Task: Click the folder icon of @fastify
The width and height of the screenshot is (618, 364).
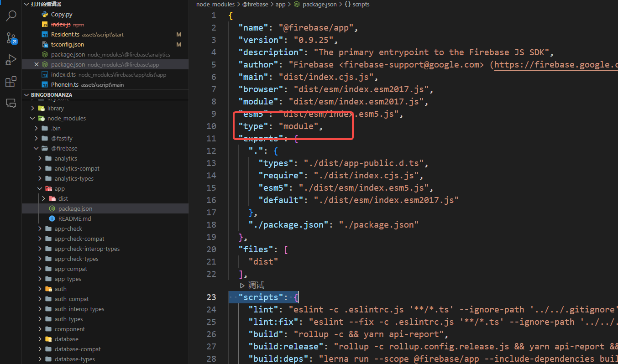Action: [x=45, y=139]
